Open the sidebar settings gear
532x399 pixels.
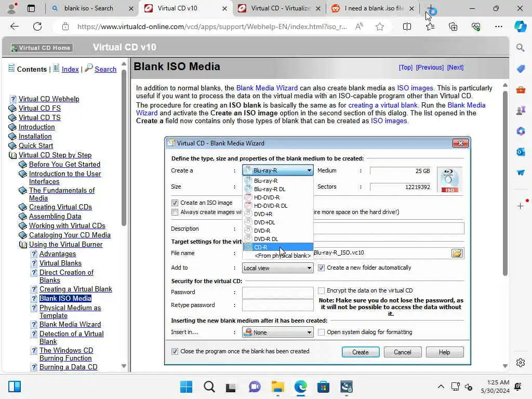pyautogui.click(x=521, y=363)
